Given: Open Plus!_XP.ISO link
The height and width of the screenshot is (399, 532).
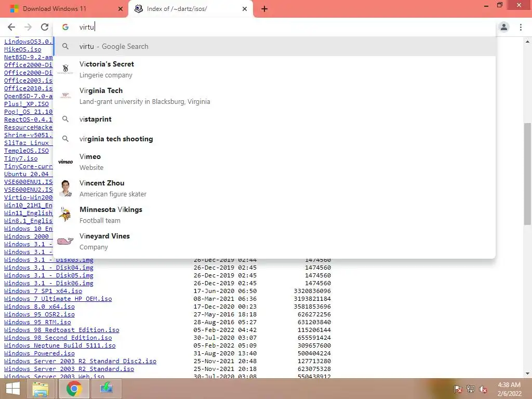Looking at the screenshot, I should click(x=26, y=104).
